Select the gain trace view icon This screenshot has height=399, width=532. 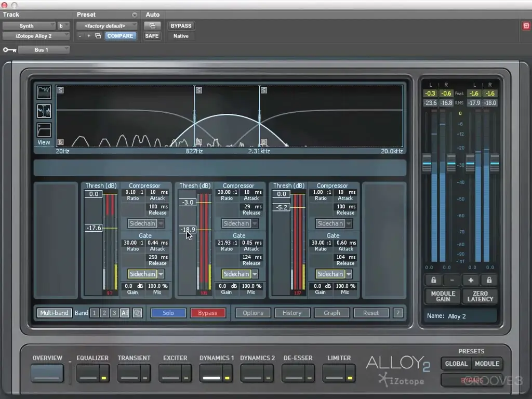[x=44, y=130]
